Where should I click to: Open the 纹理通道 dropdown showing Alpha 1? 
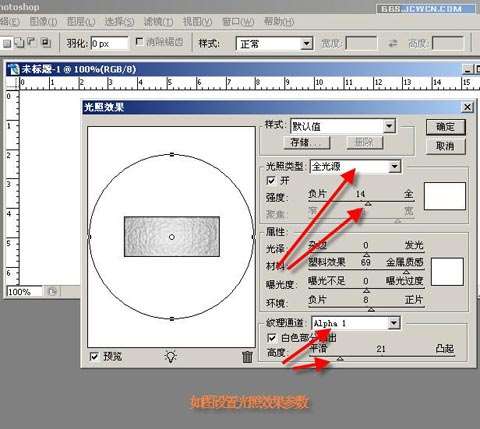(x=356, y=323)
